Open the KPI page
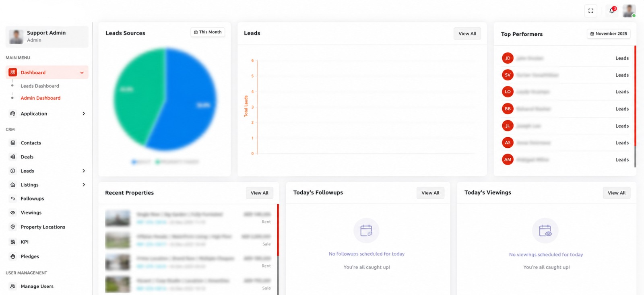Viewport: 644px width, 295px height. point(25,242)
